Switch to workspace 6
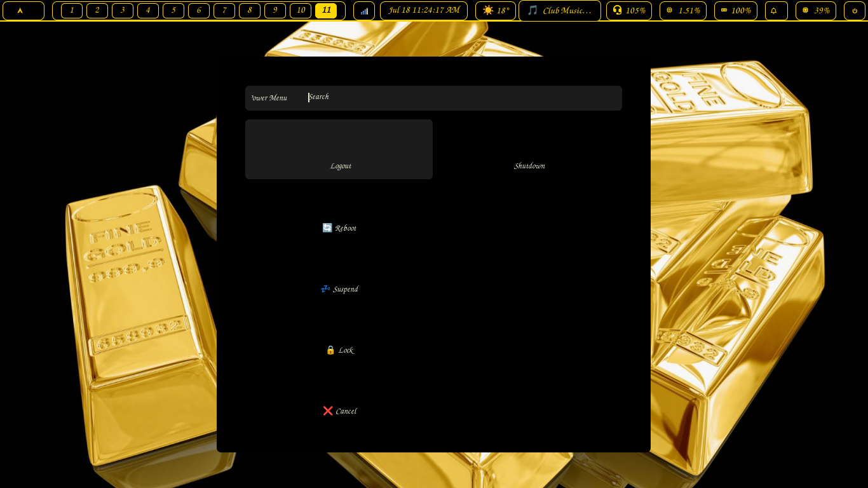Screen dimensions: 868x488 [x=199, y=11]
